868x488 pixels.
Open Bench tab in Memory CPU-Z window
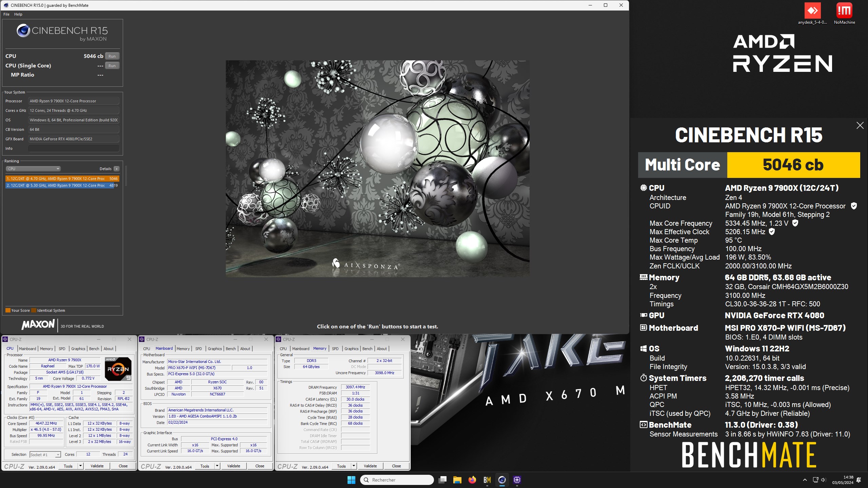coord(367,349)
